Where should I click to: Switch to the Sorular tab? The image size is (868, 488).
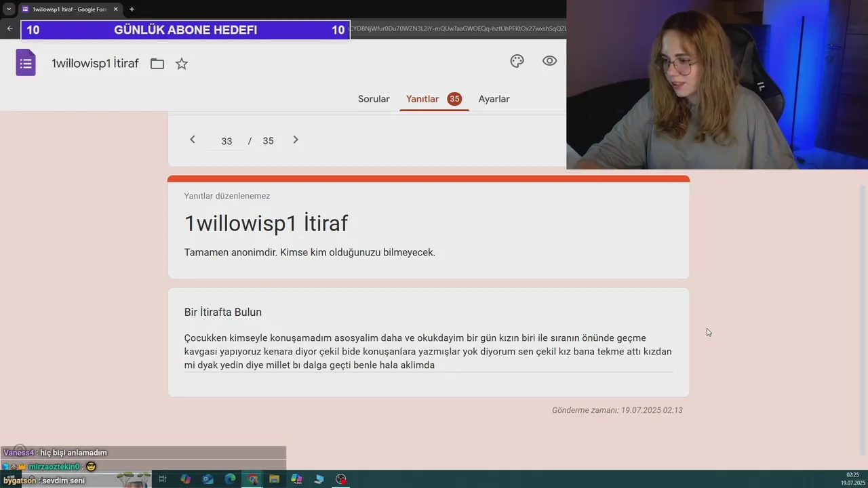(374, 99)
